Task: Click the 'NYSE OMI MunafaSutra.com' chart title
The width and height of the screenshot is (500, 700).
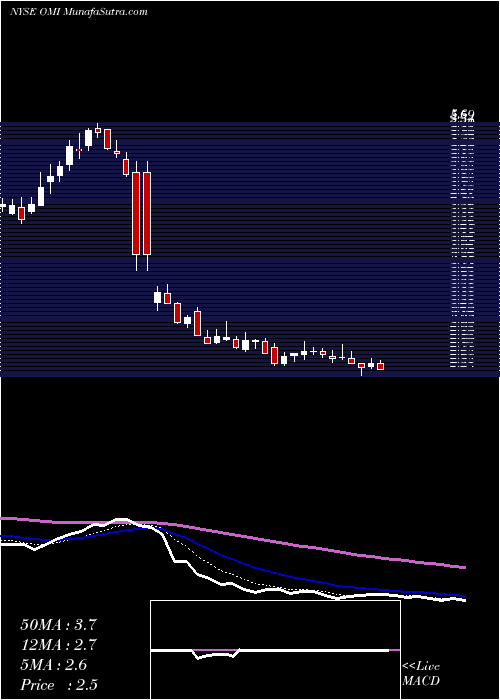Action: tap(78, 12)
